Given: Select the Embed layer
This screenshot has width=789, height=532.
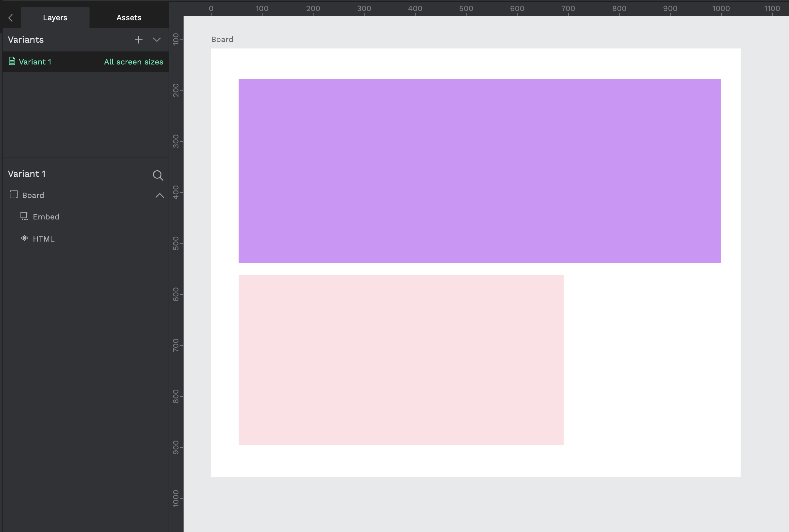Looking at the screenshot, I should (86, 217).
